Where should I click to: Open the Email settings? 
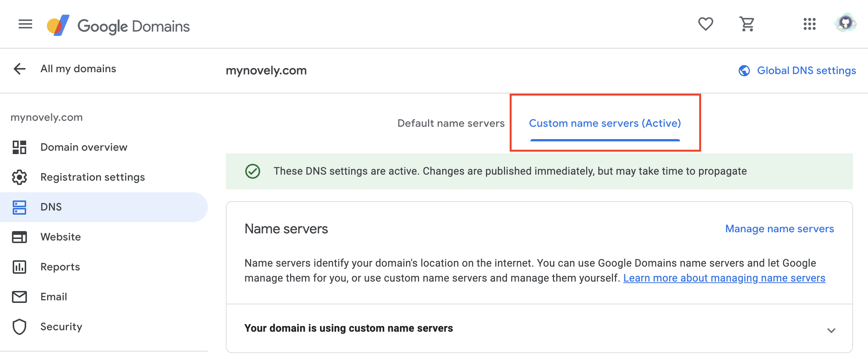[x=53, y=297]
